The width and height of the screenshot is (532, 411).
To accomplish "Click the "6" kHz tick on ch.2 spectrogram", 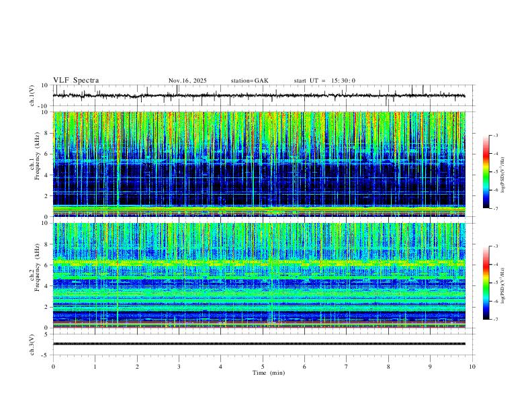I will [x=47, y=265].
